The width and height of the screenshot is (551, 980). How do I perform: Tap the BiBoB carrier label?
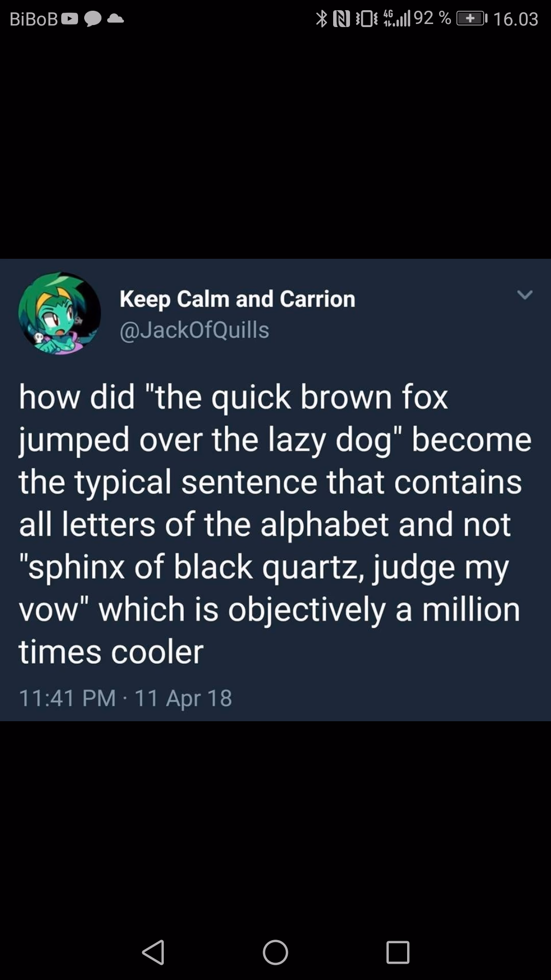tap(34, 19)
